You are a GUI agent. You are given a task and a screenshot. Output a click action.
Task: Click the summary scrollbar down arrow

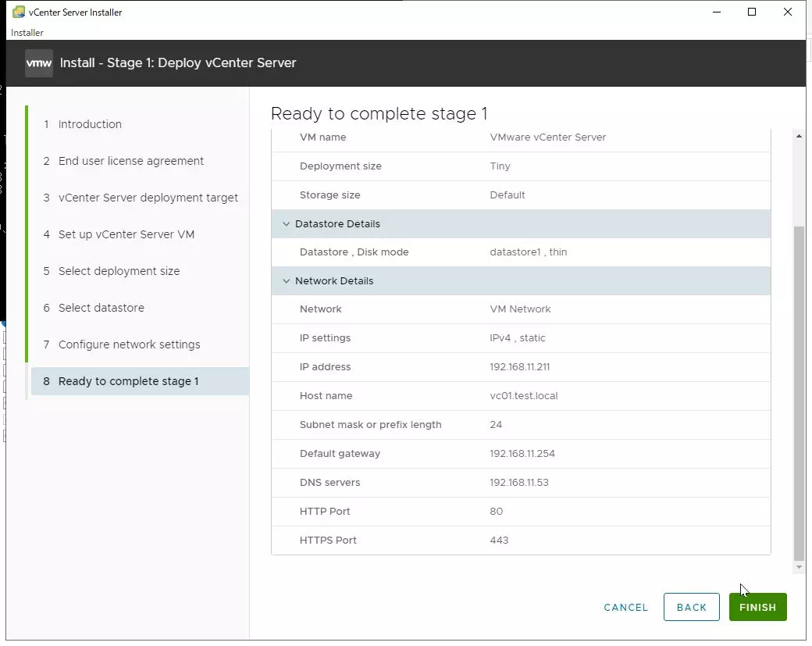(799, 567)
